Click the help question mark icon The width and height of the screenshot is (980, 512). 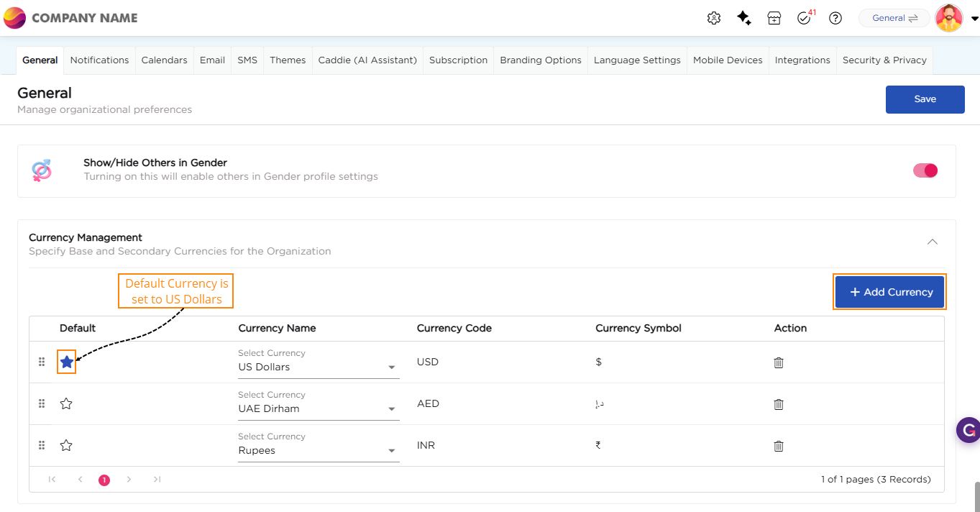click(x=835, y=19)
